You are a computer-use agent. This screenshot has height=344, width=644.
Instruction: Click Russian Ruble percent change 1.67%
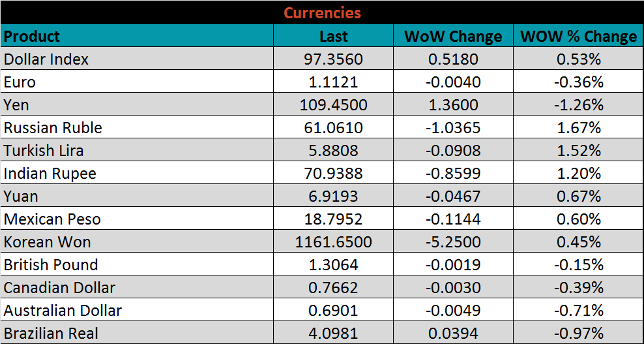(x=578, y=128)
